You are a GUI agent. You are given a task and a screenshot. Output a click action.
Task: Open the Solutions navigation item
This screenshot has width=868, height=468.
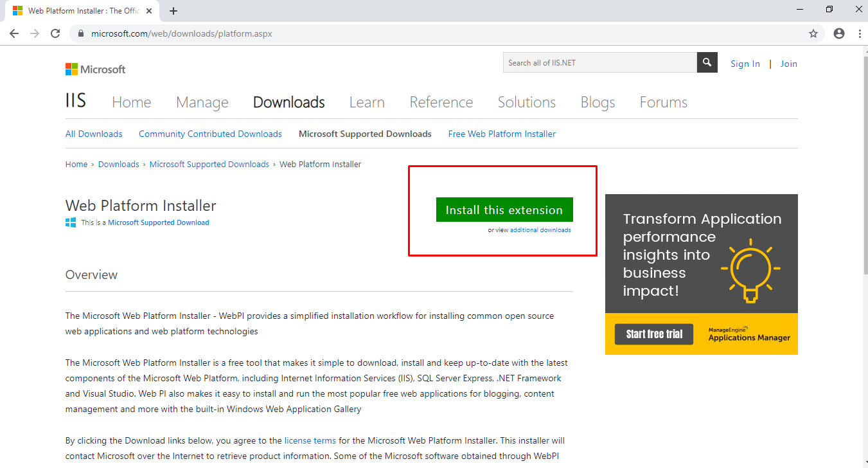pyautogui.click(x=527, y=102)
